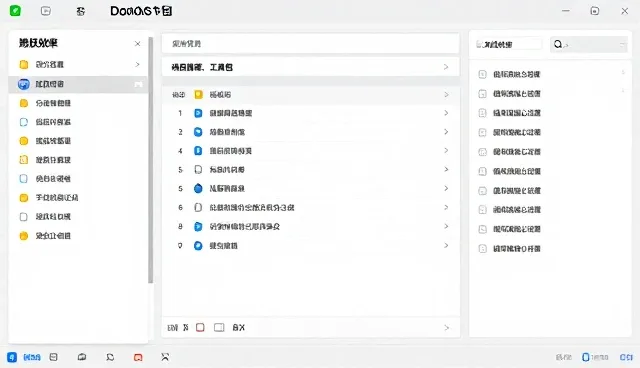Screen dimensions: 640x368
Task: Select the fourth left sidebar item with outlined icon
Action: [78, 122]
